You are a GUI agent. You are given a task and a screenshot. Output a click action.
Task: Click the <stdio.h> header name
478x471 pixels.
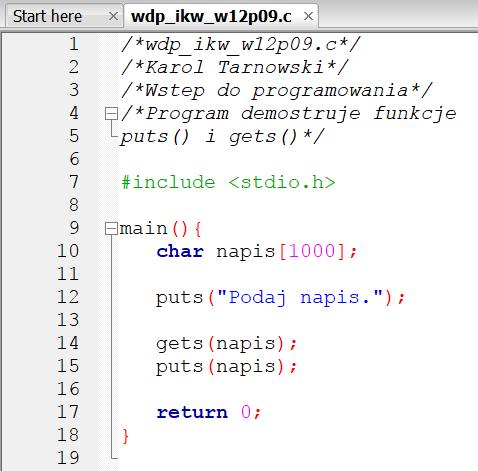(282, 182)
